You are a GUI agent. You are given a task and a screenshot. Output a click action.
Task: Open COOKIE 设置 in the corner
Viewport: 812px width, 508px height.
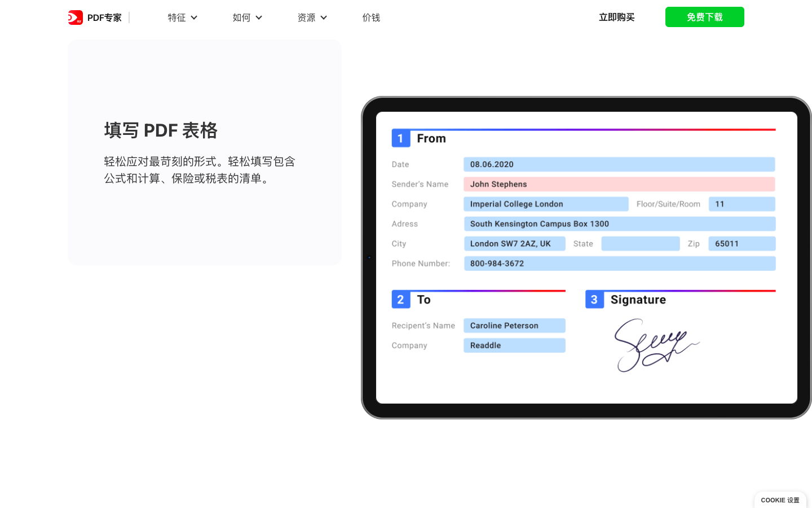point(780,500)
